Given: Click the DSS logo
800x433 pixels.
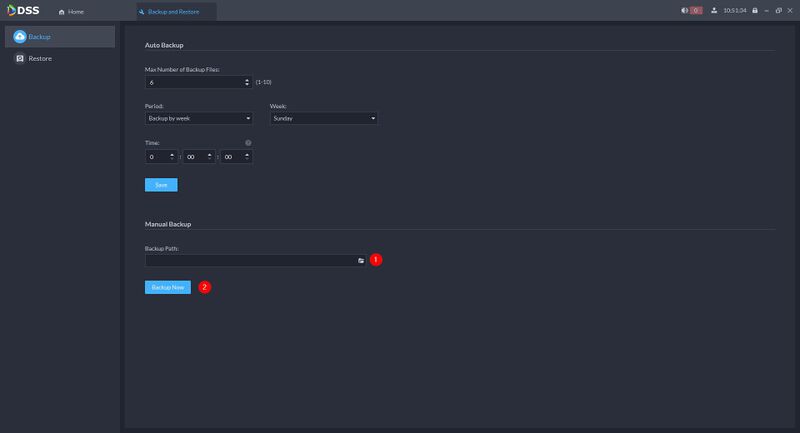Looking at the screenshot, I should pos(23,11).
